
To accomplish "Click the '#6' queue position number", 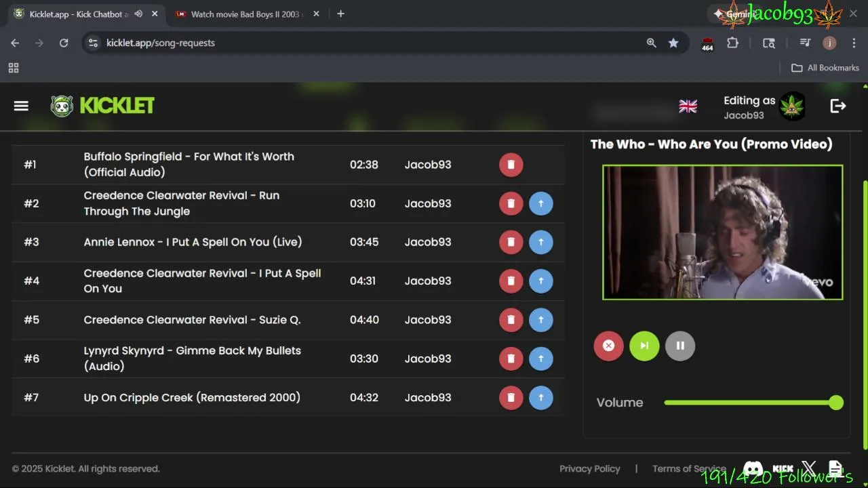I will [x=32, y=359].
